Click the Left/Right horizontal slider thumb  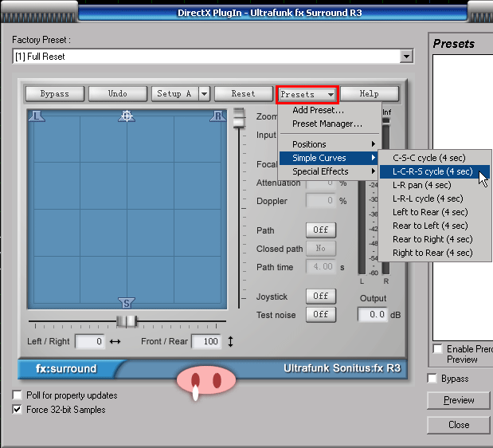127,321
